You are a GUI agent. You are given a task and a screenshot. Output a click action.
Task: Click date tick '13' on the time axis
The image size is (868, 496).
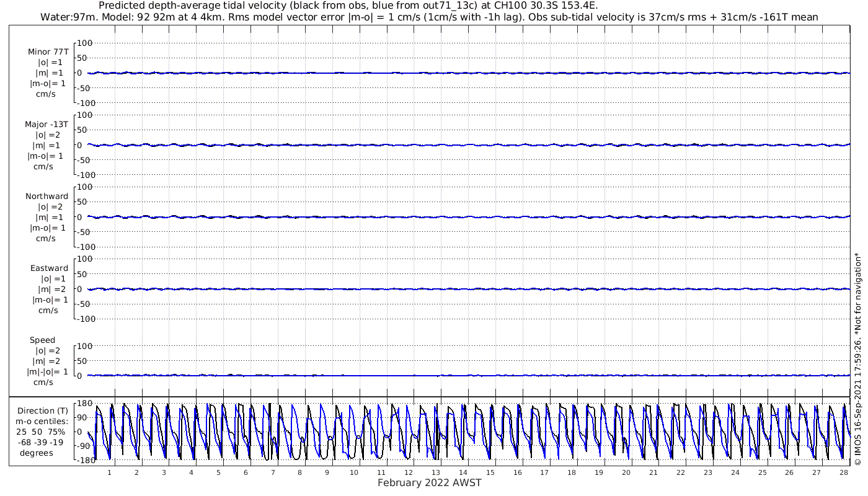(x=435, y=472)
